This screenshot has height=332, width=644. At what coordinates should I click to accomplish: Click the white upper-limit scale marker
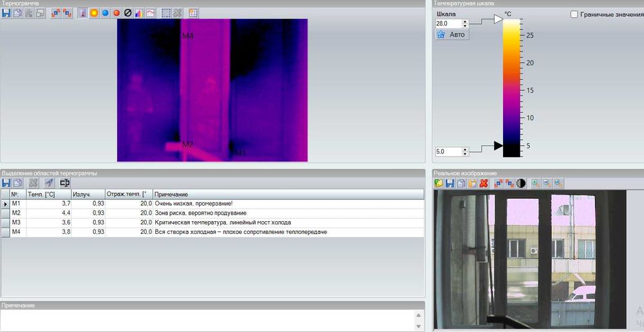(498, 19)
